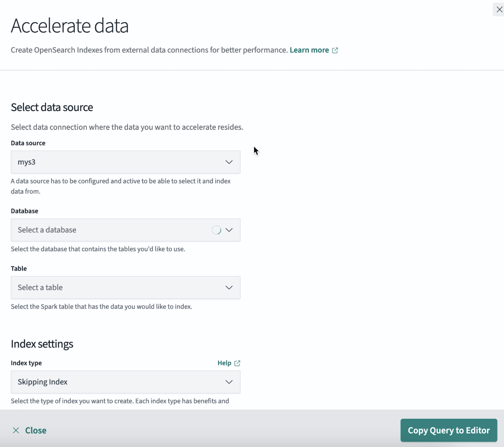Click the chevron on the Skipping Index field
The height and width of the screenshot is (447, 504).
pyautogui.click(x=229, y=382)
